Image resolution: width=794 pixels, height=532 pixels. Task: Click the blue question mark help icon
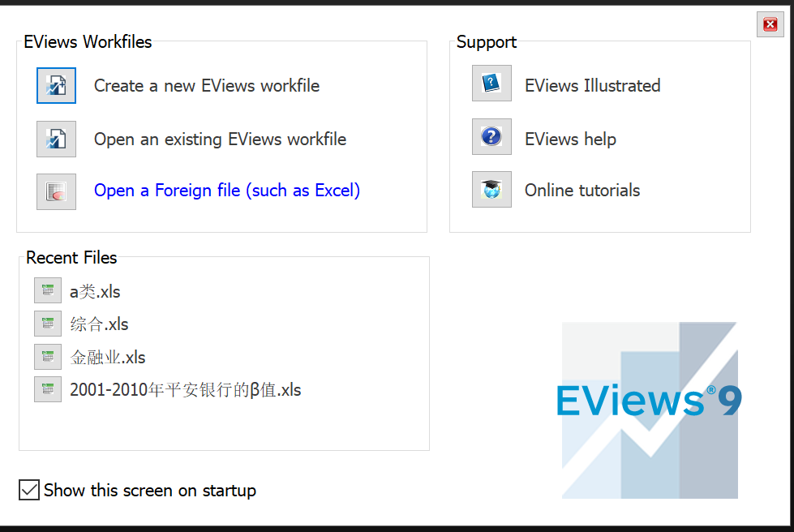coord(491,137)
